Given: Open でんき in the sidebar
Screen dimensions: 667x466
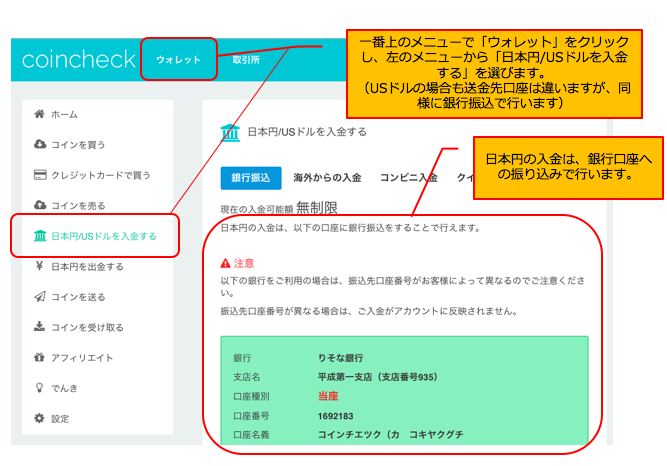Looking at the screenshot, I should click(x=64, y=388).
